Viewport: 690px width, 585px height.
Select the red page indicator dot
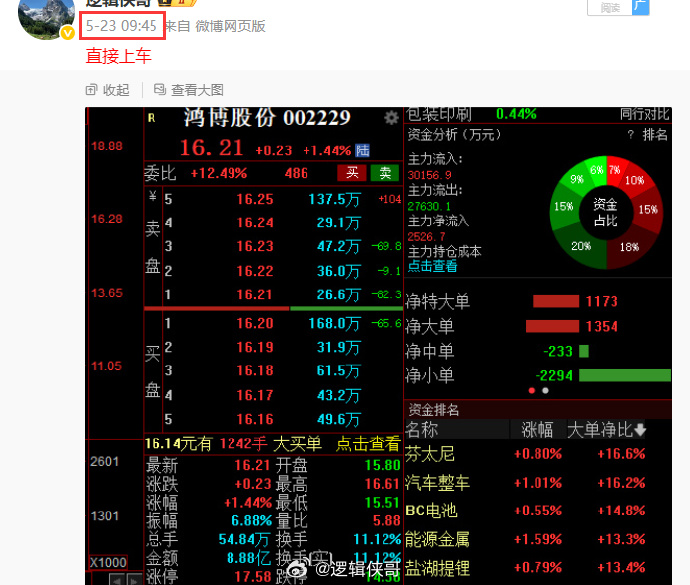click(x=531, y=391)
